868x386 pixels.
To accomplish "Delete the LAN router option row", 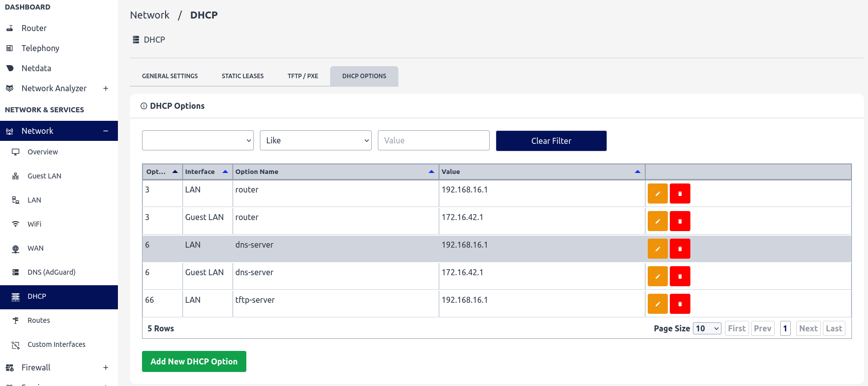I will click(680, 194).
